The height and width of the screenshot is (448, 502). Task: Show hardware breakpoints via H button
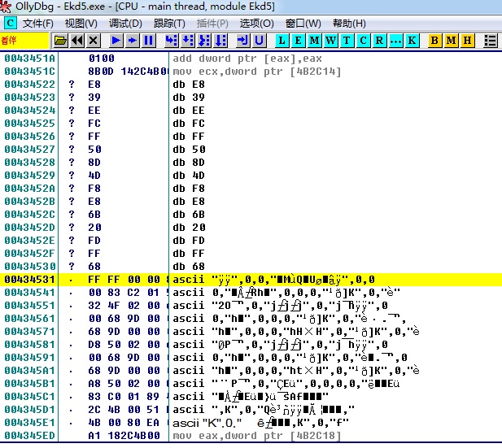(x=467, y=40)
